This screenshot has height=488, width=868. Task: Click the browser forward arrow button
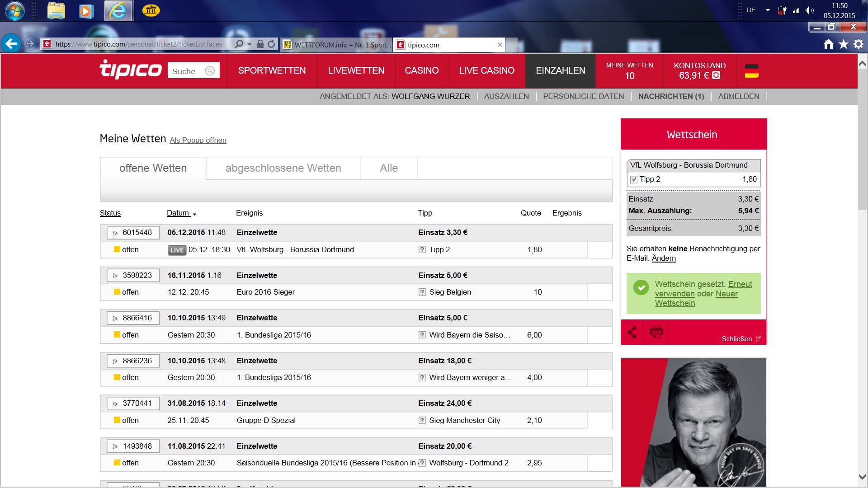pos(30,44)
